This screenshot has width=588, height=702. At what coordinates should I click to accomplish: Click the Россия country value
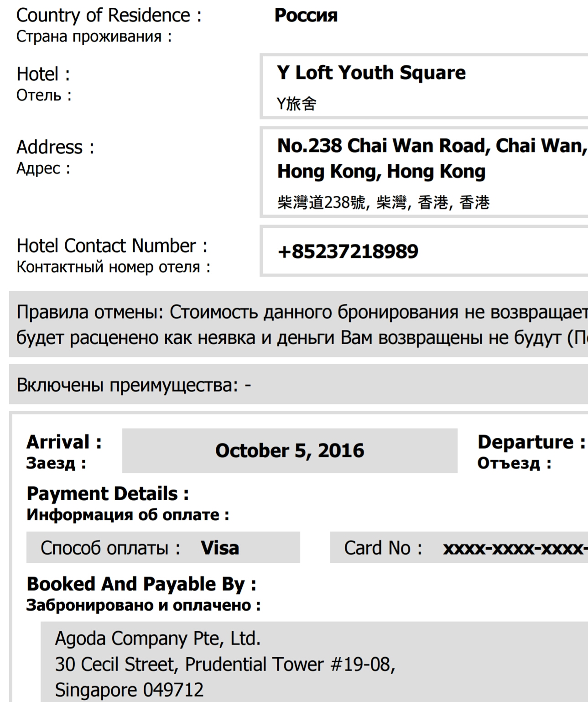[306, 15]
